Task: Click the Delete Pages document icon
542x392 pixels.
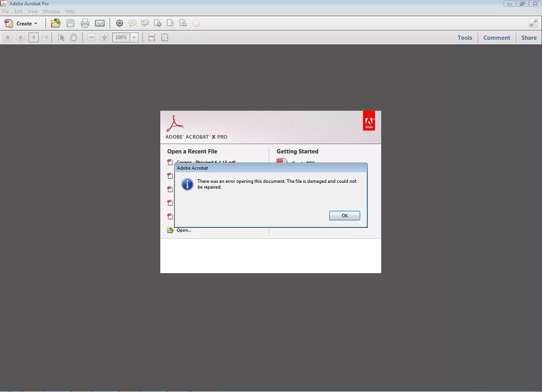Action: click(x=158, y=23)
